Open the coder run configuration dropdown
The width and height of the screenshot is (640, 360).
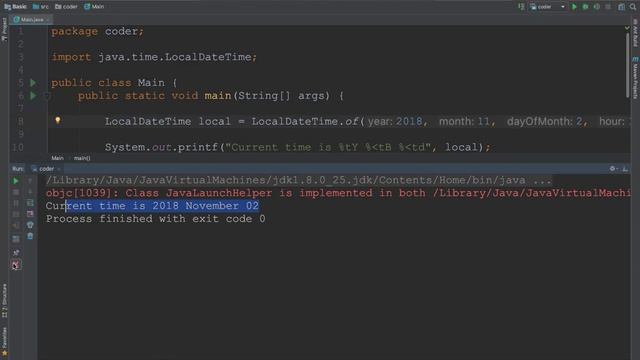(548, 7)
